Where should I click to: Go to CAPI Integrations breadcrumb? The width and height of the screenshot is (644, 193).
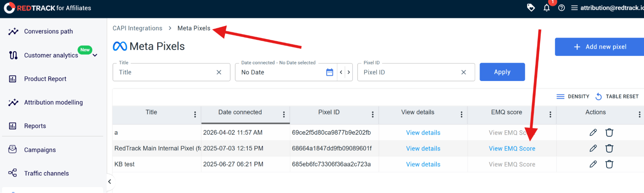[x=138, y=28]
